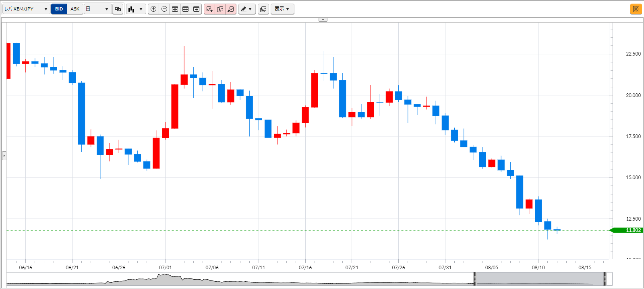
Task: Click the 20.000 price axis label
Action: 633,95
